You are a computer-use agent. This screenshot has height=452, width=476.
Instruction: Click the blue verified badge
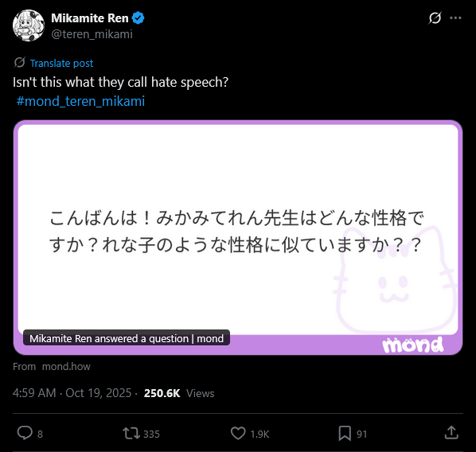139,18
